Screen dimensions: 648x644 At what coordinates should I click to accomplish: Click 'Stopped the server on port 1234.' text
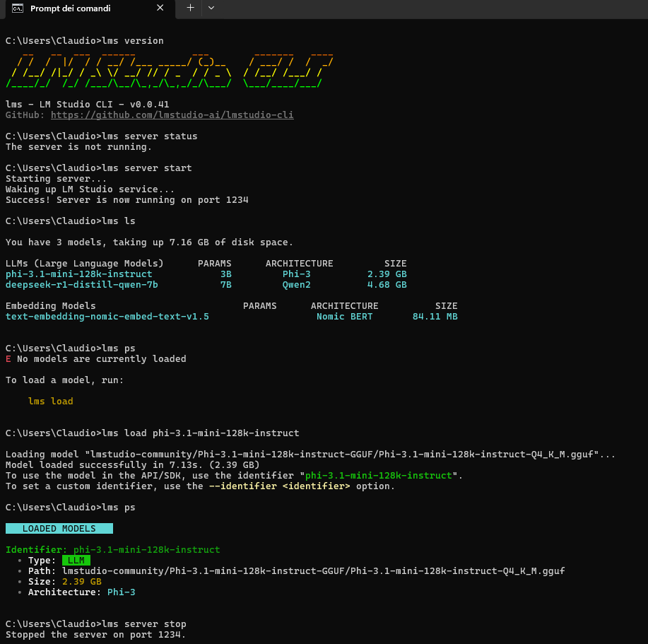95,635
